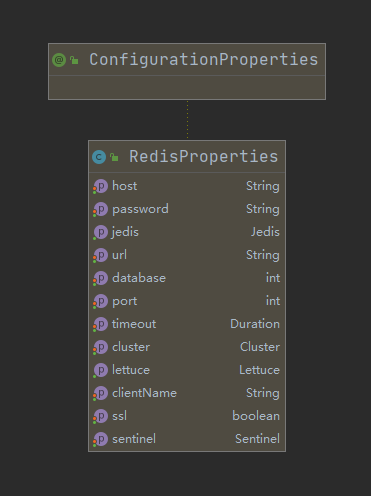Click the green @ annotation icon
371x496 pixels.
[x=59, y=60]
